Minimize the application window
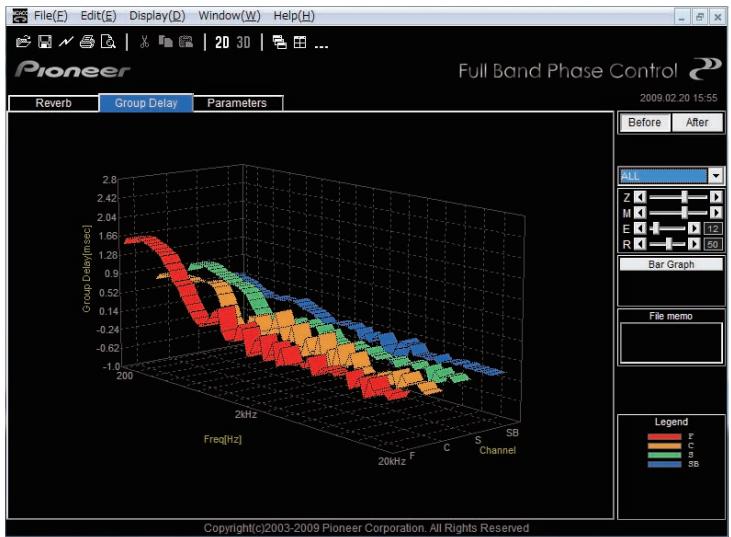 click(x=682, y=17)
